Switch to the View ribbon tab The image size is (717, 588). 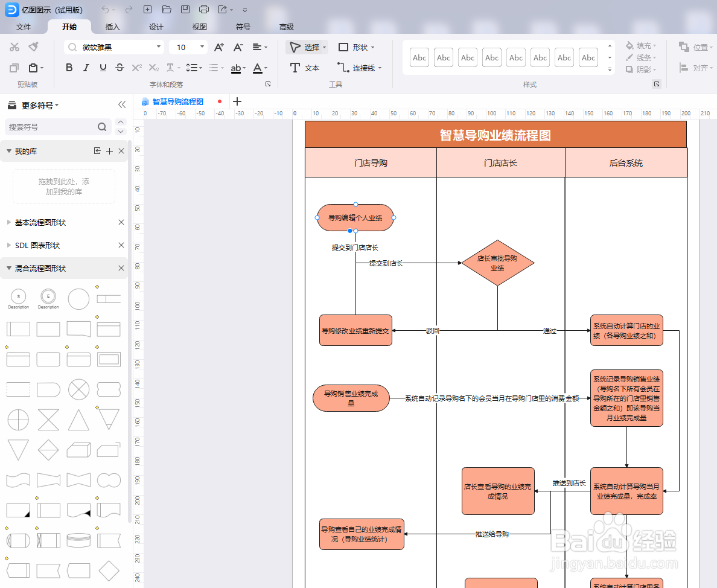(199, 27)
